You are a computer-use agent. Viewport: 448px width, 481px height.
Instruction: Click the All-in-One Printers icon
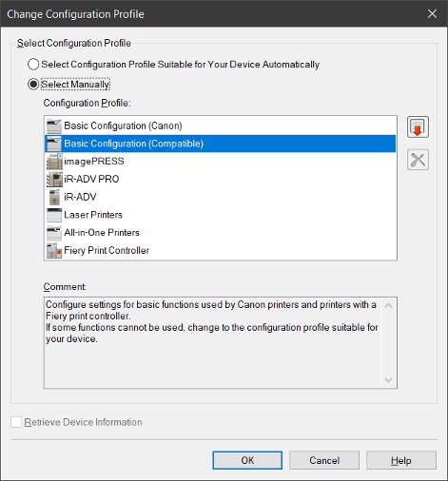point(54,233)
